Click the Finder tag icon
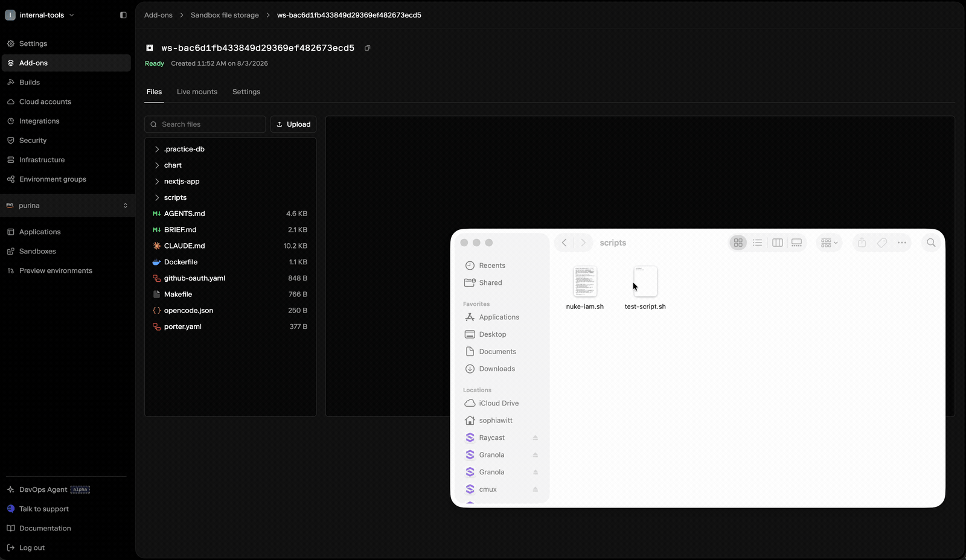This screenshot has height=560, width=966. (882, 243)
